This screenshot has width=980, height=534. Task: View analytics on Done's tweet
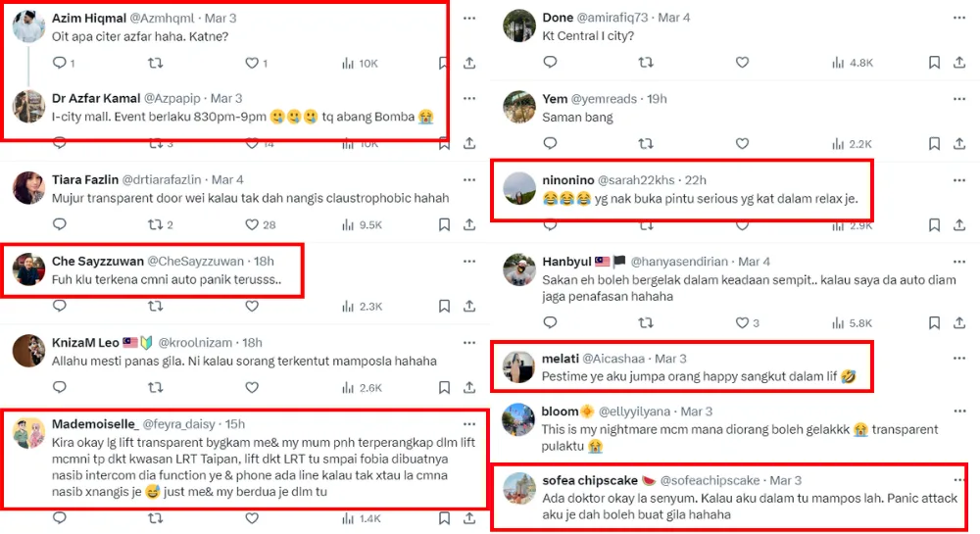(837, 62)
